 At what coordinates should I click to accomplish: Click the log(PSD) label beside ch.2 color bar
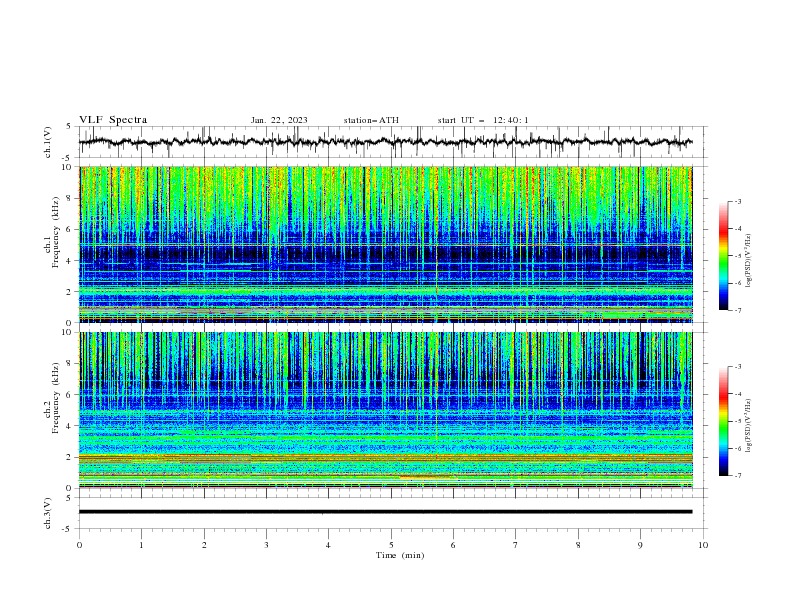point(748,426)
